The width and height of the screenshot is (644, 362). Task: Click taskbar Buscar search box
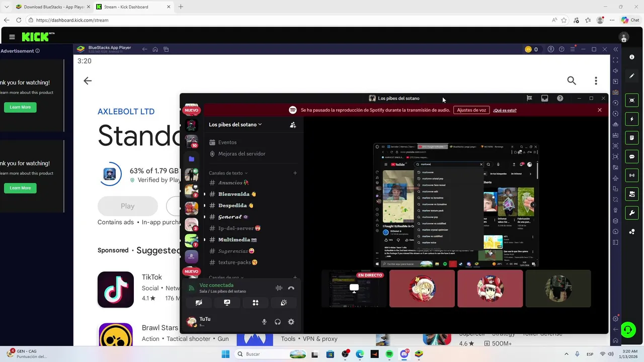(271, 354)
